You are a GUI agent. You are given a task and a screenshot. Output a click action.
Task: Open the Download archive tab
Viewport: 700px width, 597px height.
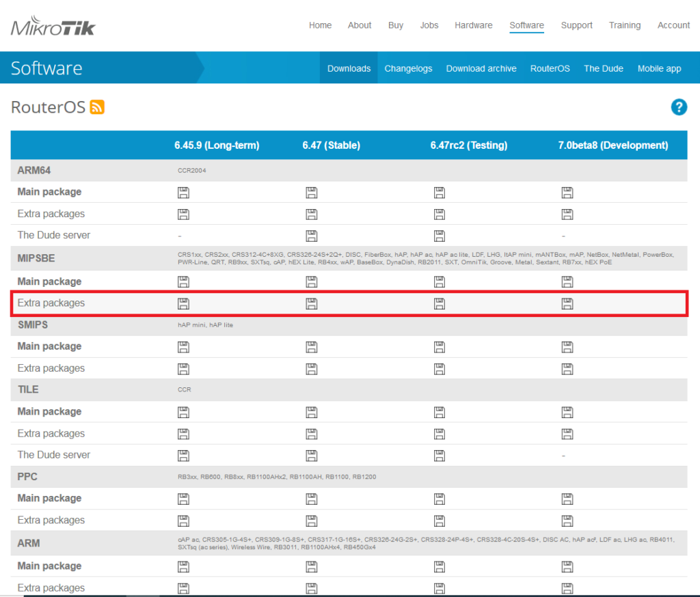point(481,68)
